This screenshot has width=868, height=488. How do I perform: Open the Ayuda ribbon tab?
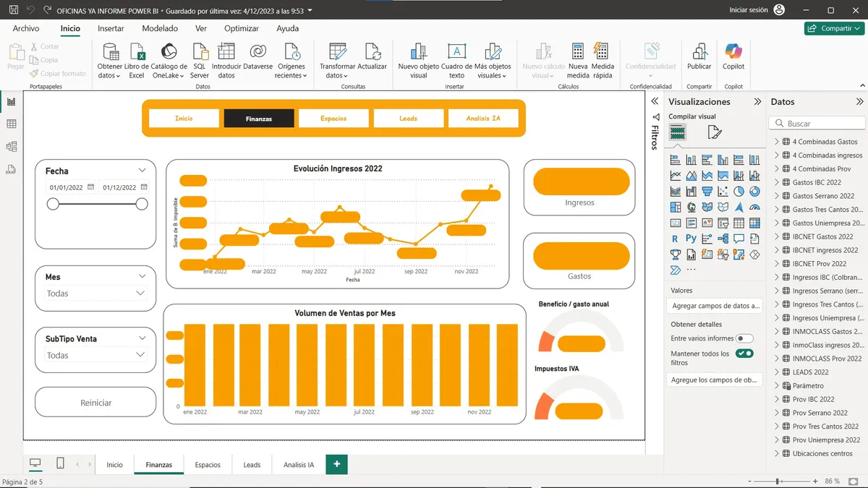coord(288,29)
